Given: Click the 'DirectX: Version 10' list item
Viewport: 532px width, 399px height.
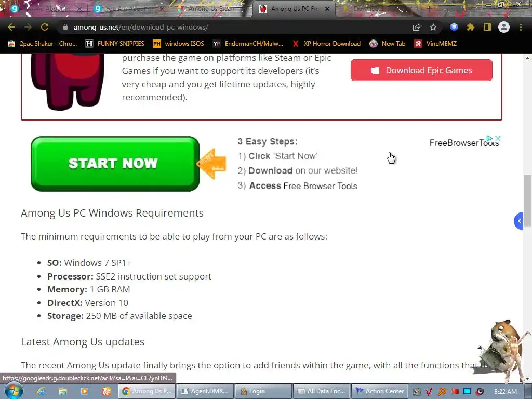Looking at the screenshot, I should click(87, 303).
